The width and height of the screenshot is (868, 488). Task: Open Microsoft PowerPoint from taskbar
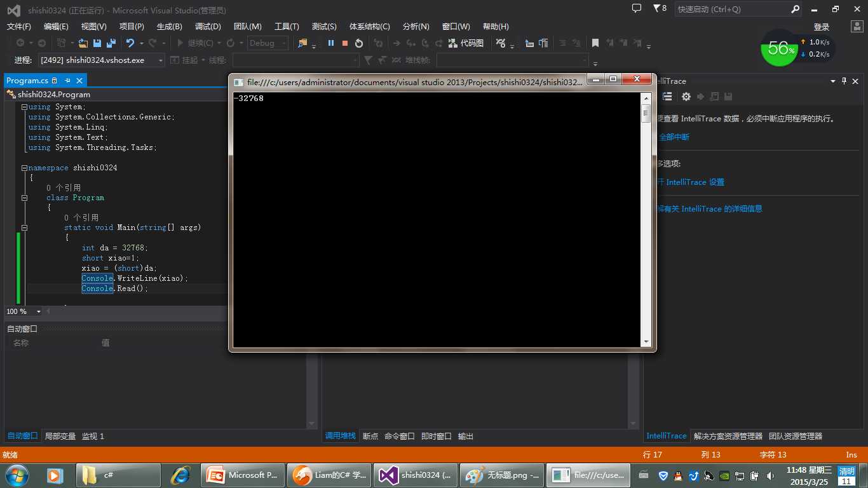[x=243, y=475]
